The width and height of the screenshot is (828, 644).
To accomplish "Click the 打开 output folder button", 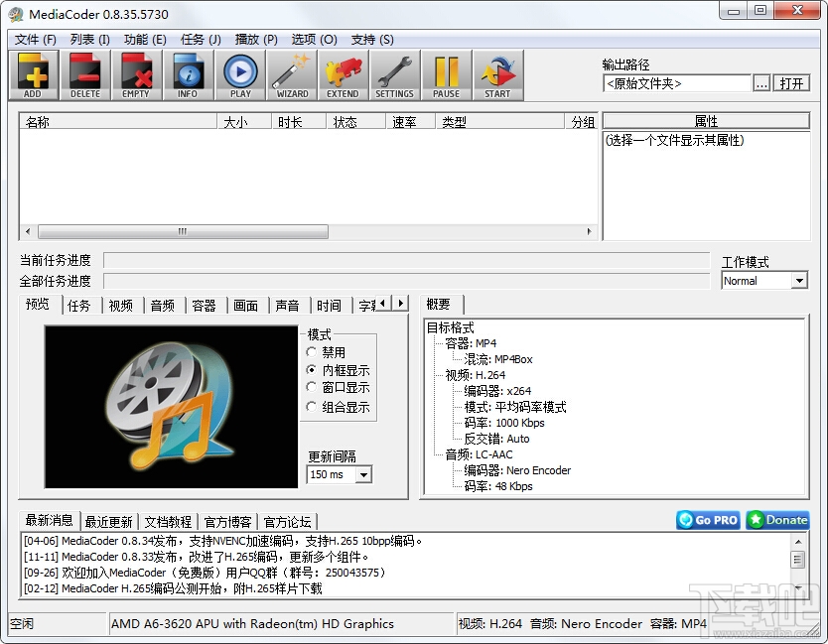I will (x=791, y=83).
